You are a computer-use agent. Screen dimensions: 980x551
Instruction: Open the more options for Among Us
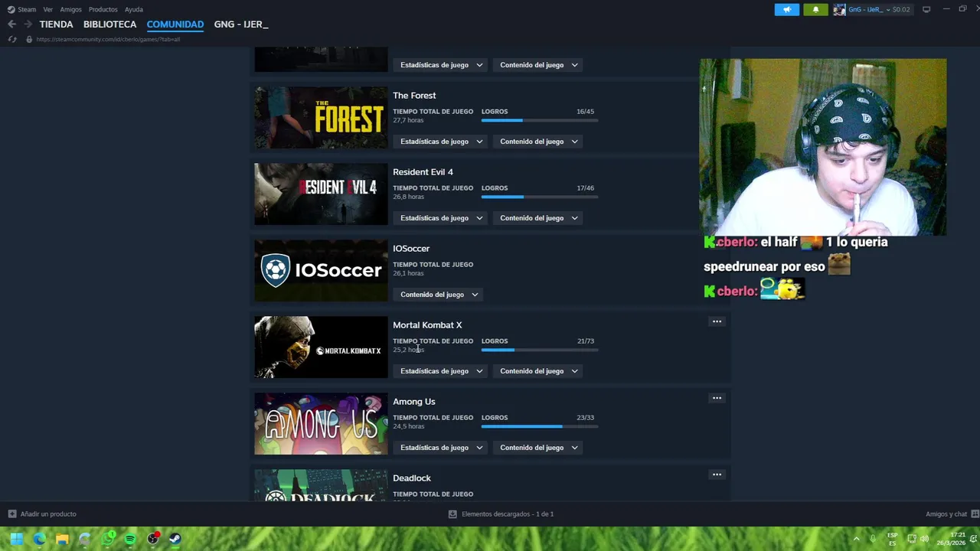[717, 398]
